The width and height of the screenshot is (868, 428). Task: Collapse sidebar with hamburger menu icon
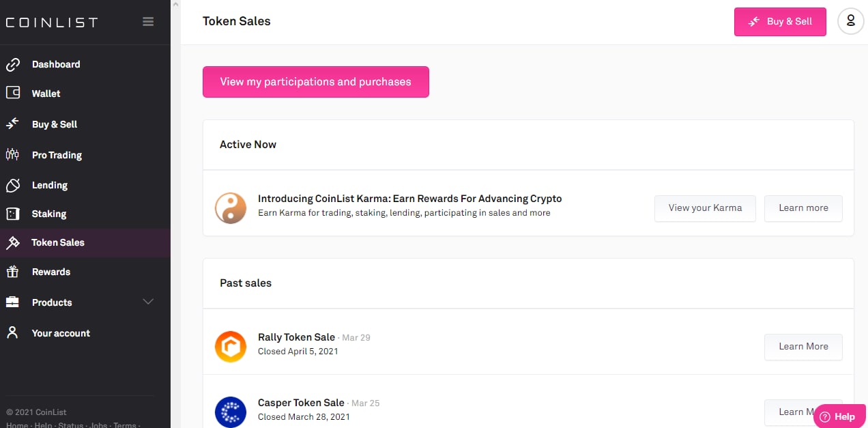click(x=148, y=22)
